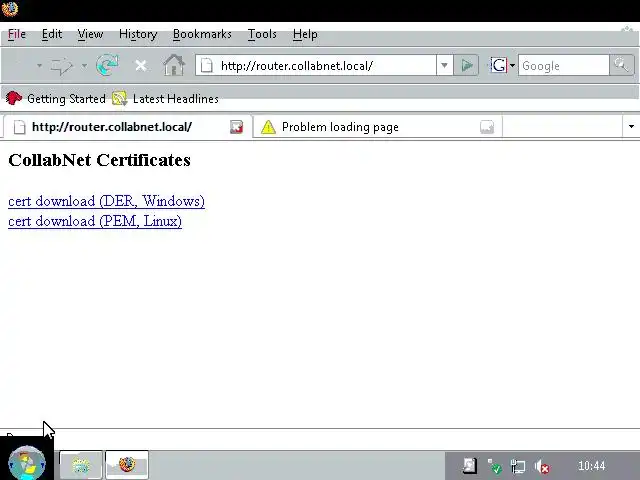Click the Reload page icon
Screen dimensions: 640x480
pos(107,65)
